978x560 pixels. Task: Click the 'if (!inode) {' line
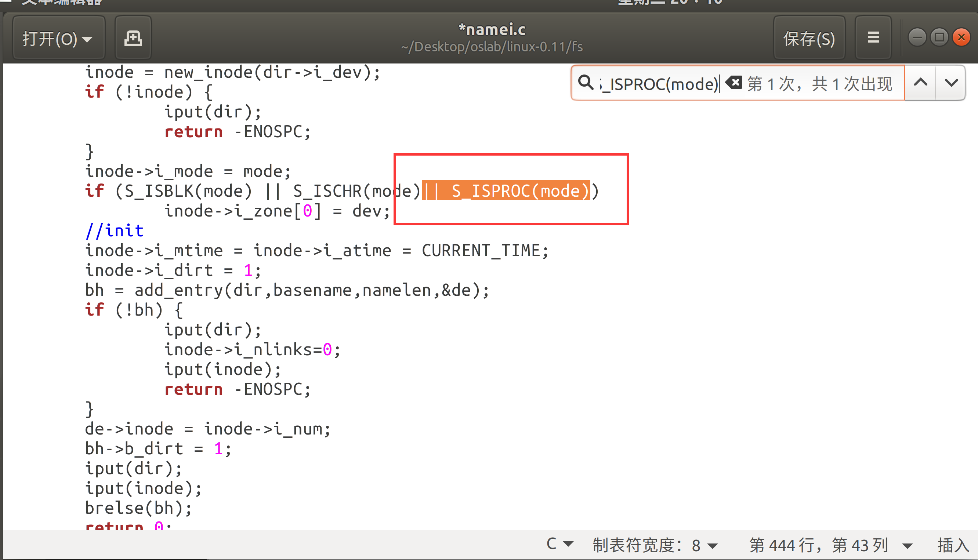[149, 92]
